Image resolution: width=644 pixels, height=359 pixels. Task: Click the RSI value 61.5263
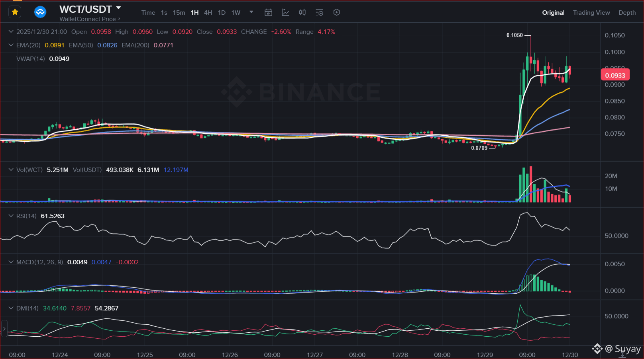[x=53, y=216]
